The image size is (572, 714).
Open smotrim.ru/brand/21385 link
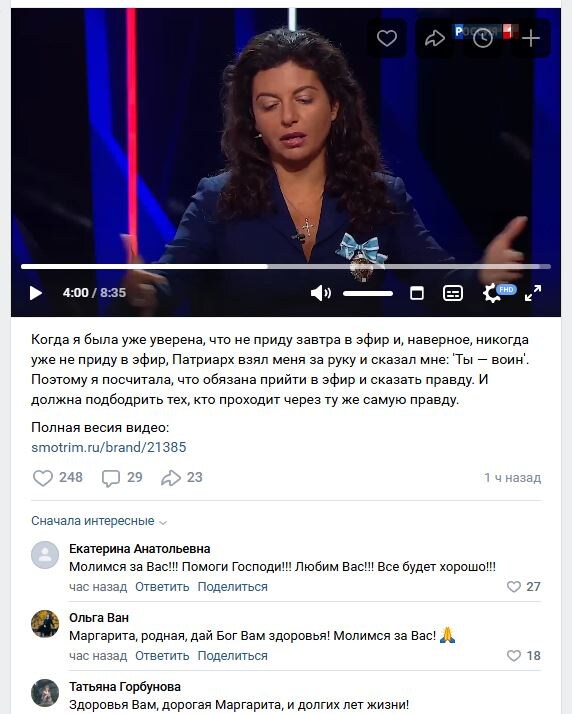[108, 447]
